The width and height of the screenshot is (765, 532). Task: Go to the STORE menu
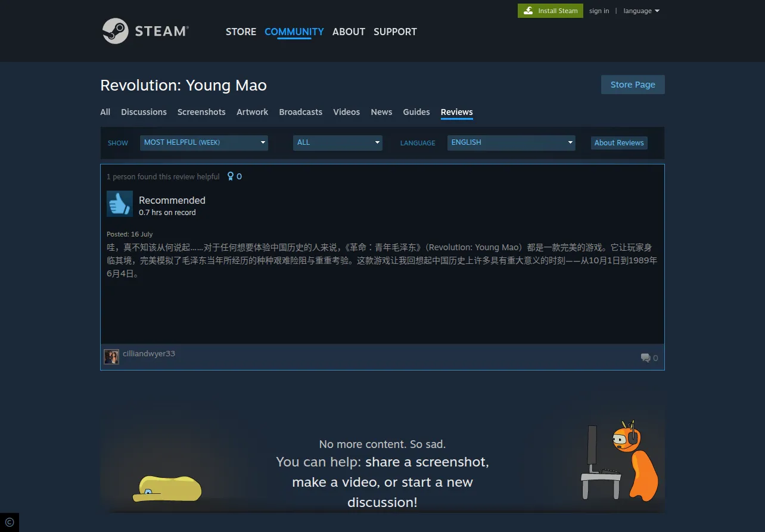pyautogui.click(x=241, y=32)
